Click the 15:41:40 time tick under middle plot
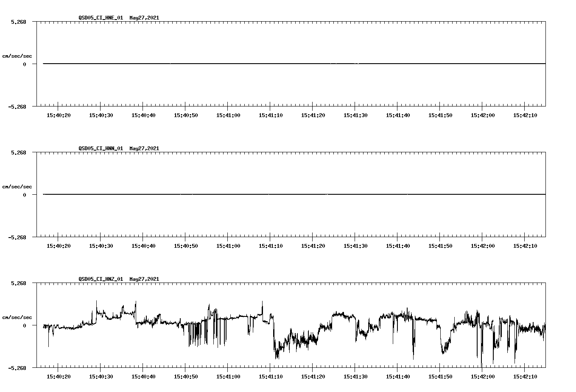This screenshot has width=576, height=392. [398, 245]
